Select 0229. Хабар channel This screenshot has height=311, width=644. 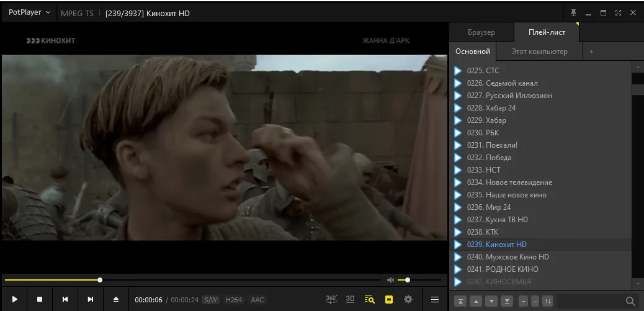point(540,120)
